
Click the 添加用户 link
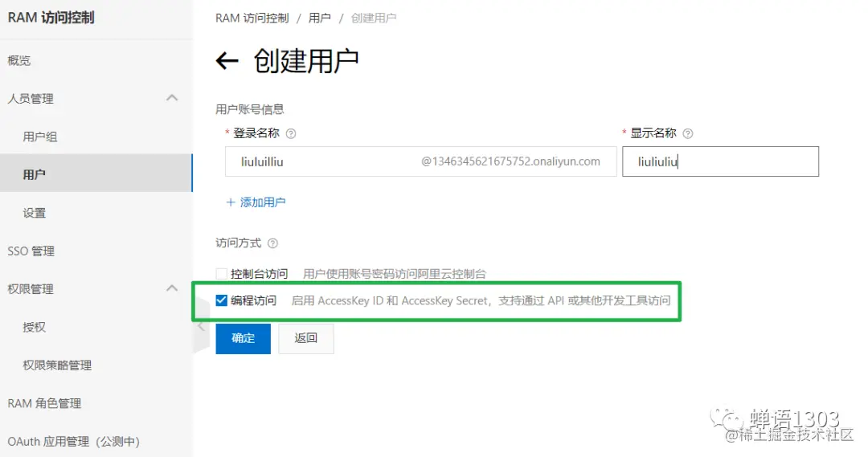(x=256, y=202)
